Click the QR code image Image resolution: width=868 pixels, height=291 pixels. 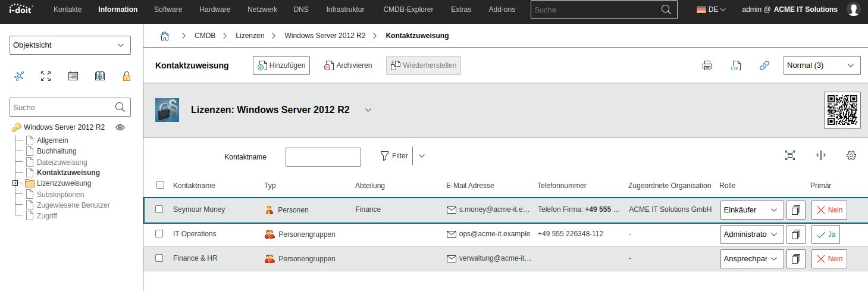(842, 110)
